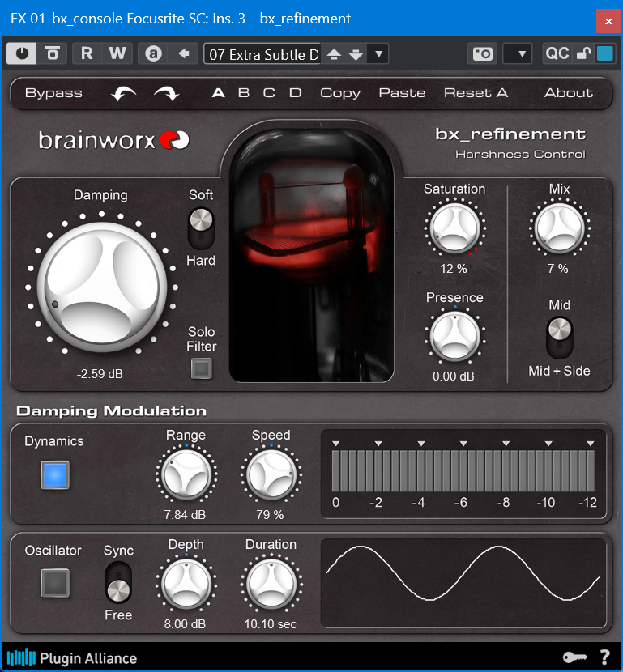The height and width of the screenshot is (672, 623).
Task: Click the Duration value 10.10 sec
Action: click(x=271, y=624)
